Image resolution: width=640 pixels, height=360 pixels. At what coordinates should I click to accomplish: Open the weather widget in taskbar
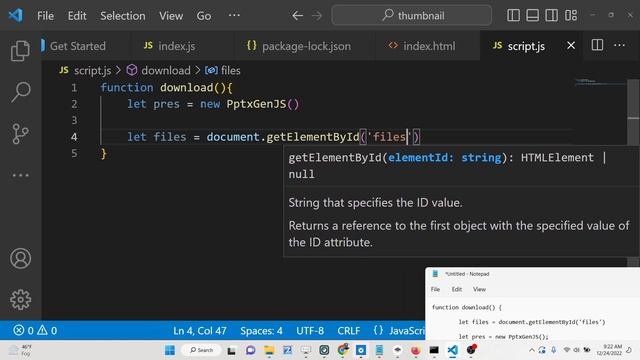[20, 350]
